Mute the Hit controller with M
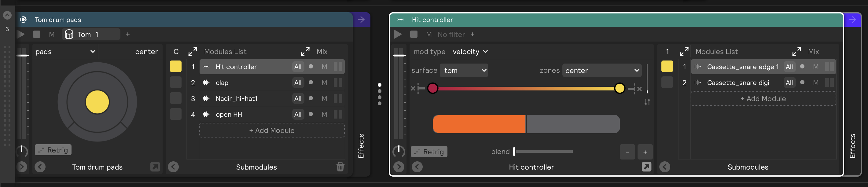868x187 pixels. point(428,34)
